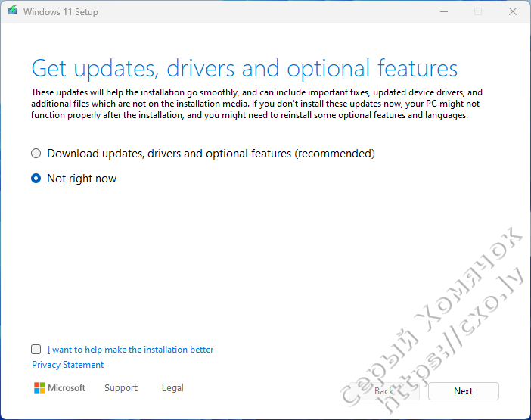Open the Privacy Statement link
This screenshot has width=531, height=420.
tap(68, 365)
